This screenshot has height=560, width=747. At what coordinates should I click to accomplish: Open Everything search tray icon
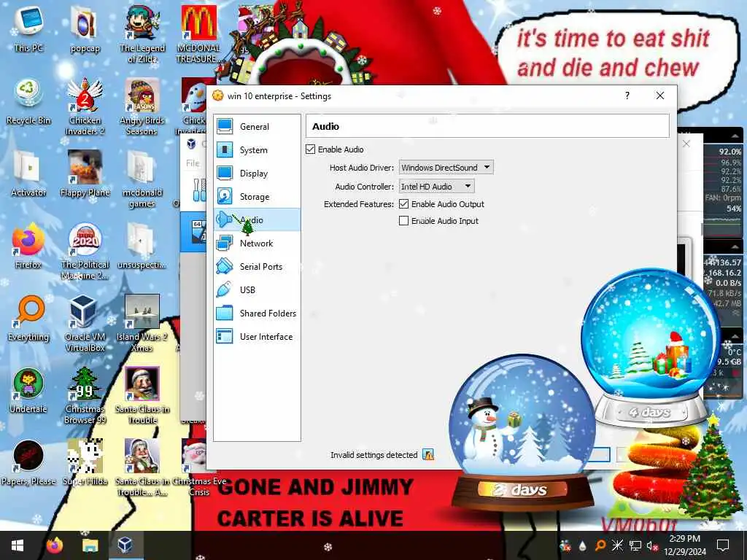[x=600, y=545]
